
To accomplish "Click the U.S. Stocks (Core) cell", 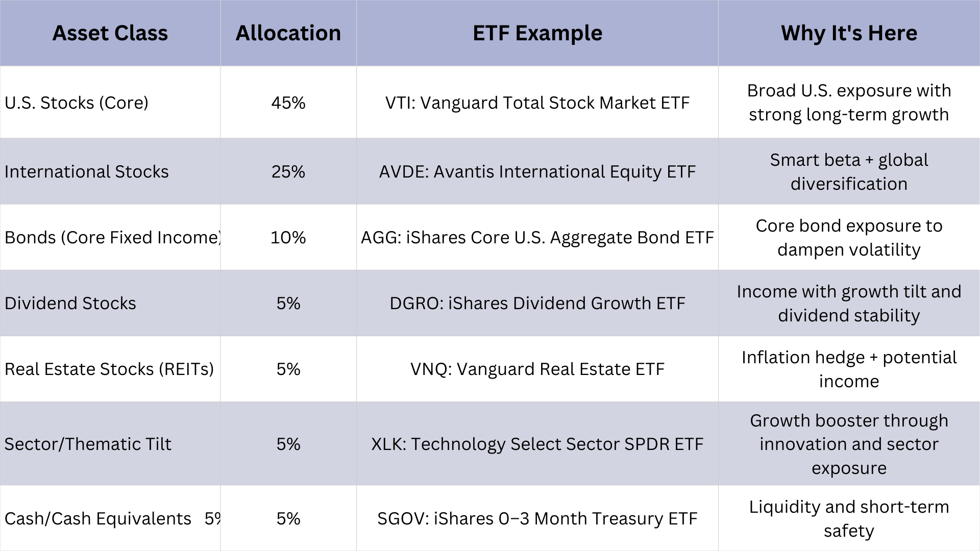I will pyautogui.click(x=77, y=103).
